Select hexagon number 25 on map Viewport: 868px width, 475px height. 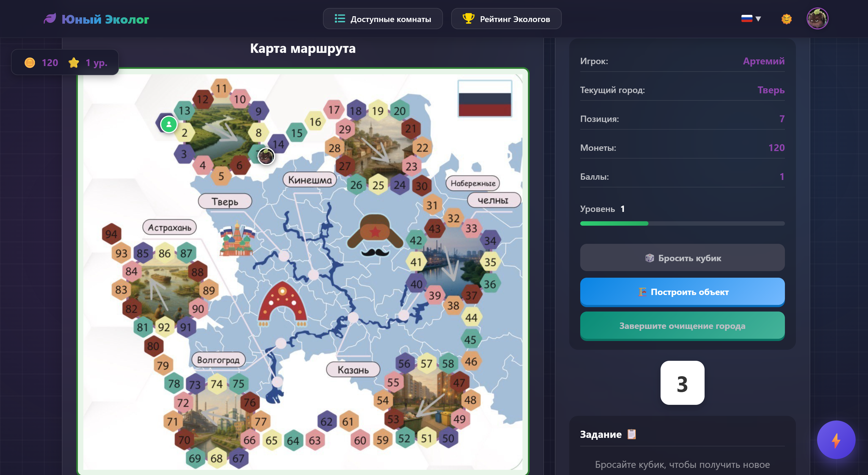(378, 185)
